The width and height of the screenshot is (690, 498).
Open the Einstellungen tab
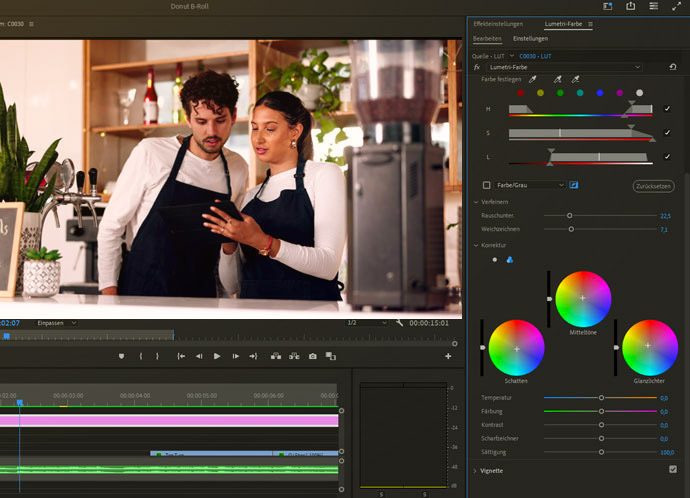530,38
